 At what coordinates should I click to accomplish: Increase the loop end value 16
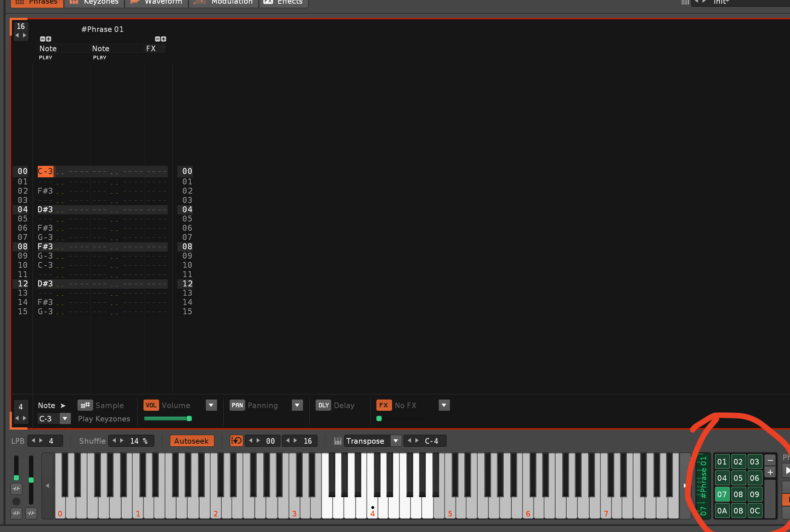coord(295,440)
